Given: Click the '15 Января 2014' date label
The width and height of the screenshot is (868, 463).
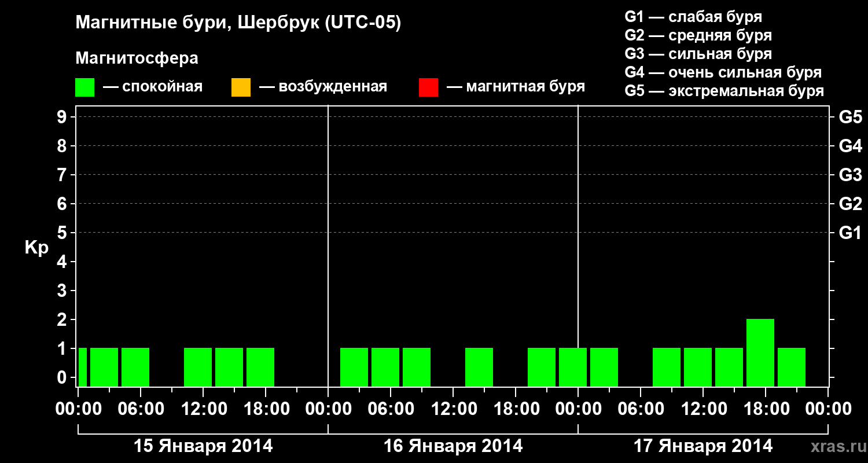Looking at the screenshot, I should click(x=203, y=446).
